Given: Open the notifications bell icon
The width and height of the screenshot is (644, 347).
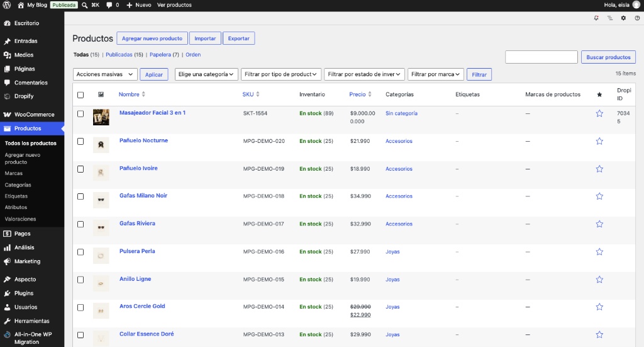Looking at the screenshot, I should click(x=596, y=18).
